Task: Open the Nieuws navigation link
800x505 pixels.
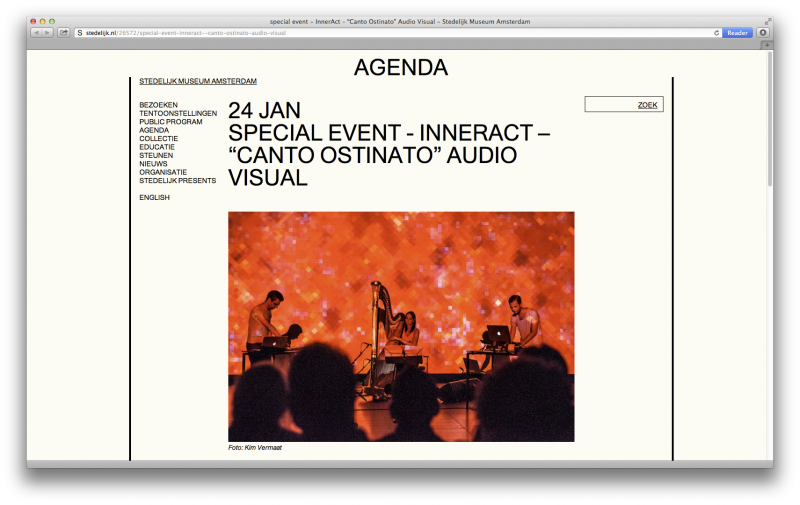Action: pyautogui.click(x=153, y=164)
